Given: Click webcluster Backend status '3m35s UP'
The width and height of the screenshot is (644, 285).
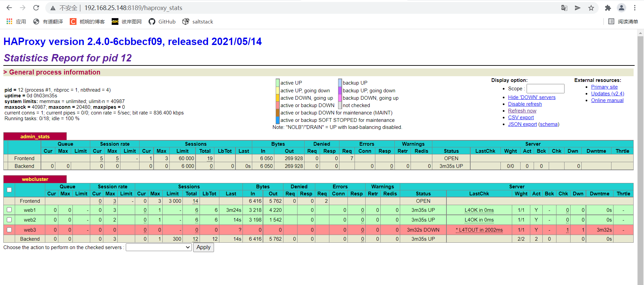Looking at the screenshot, I should (423, 239).
